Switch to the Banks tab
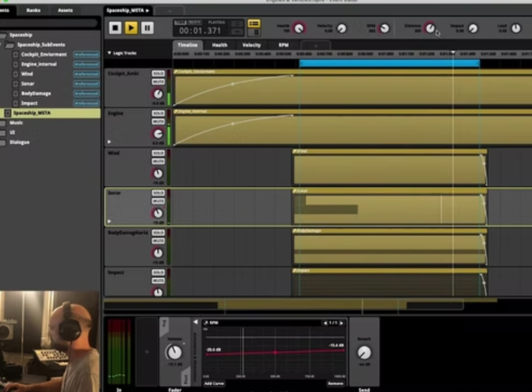This screenshot has height=392, width=532. click(x=33, y=10)
